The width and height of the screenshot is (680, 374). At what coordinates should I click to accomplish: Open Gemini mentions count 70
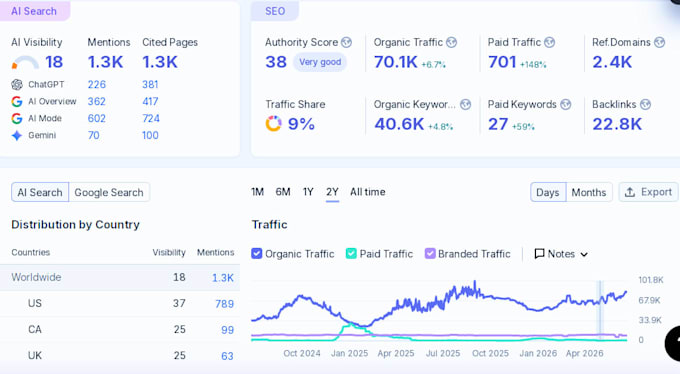94,135
